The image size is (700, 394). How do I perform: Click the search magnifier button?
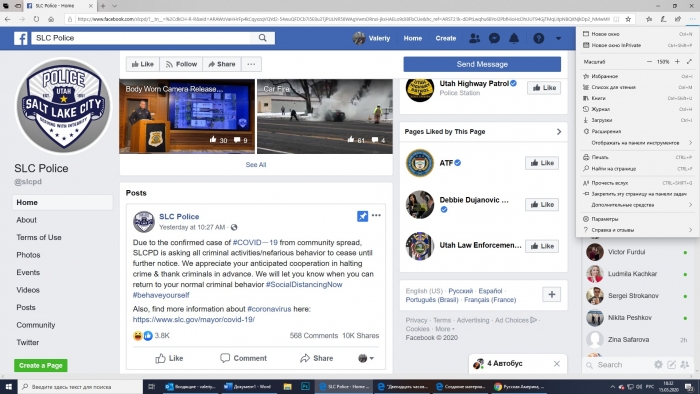point(262,38)
